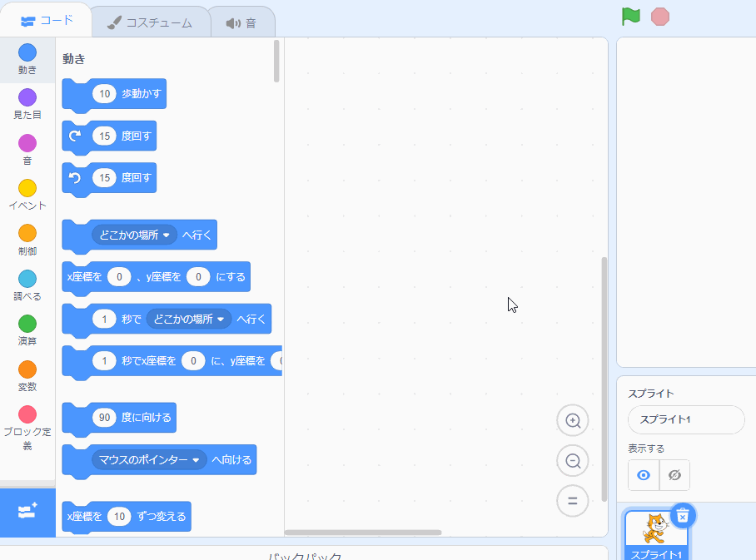
Task: Click the block palette vertical scrollbar
Action: [276, 62]
